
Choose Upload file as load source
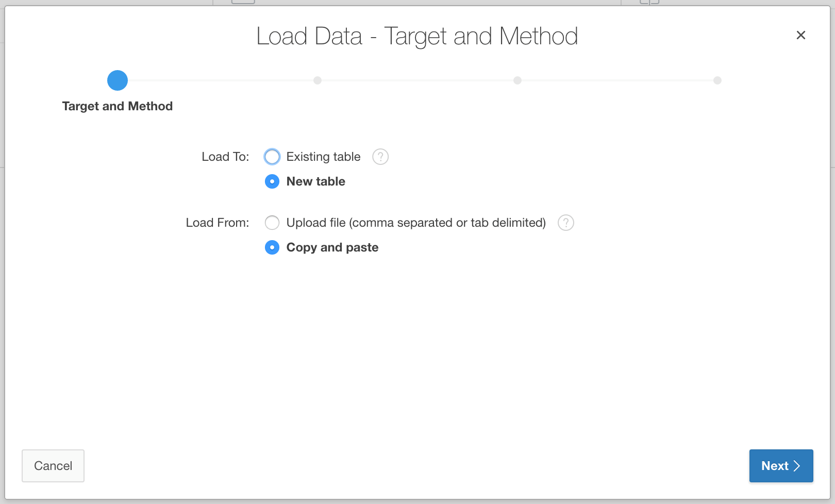tap(272, 223)
